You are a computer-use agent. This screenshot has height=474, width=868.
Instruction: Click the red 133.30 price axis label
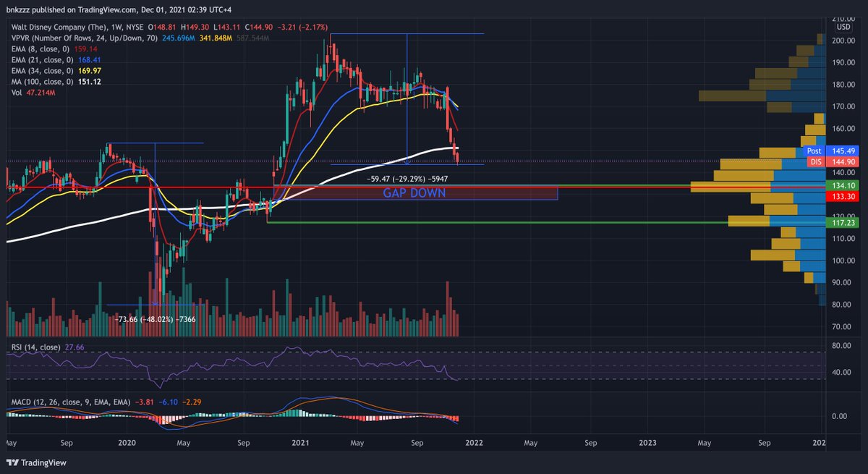(843, 196)
